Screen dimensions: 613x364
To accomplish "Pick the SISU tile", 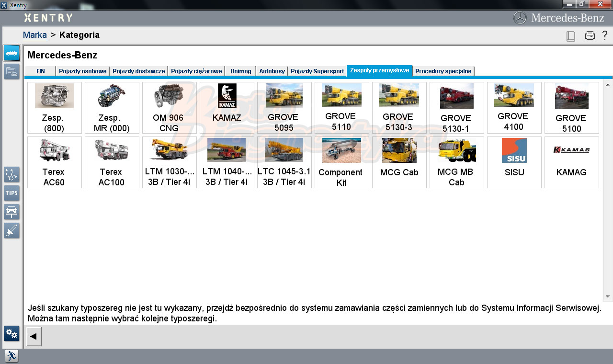I will coord(514,162).
